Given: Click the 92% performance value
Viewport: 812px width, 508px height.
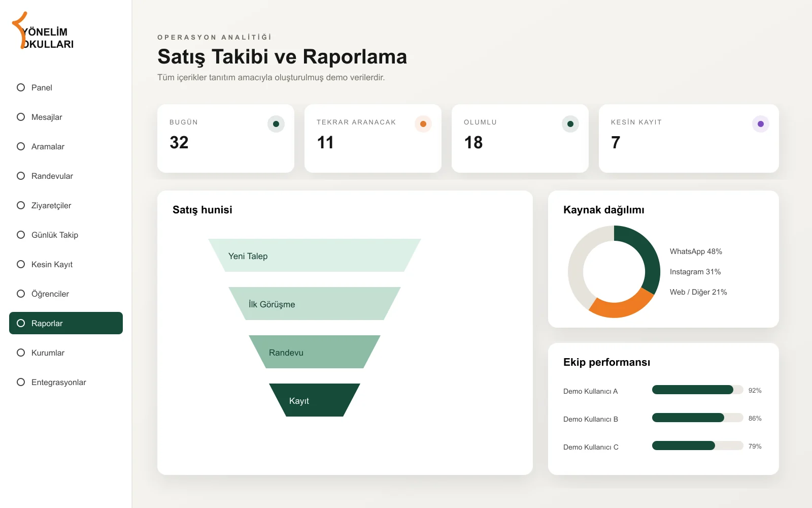Looking at the screenshot, I should coord(755,391).
